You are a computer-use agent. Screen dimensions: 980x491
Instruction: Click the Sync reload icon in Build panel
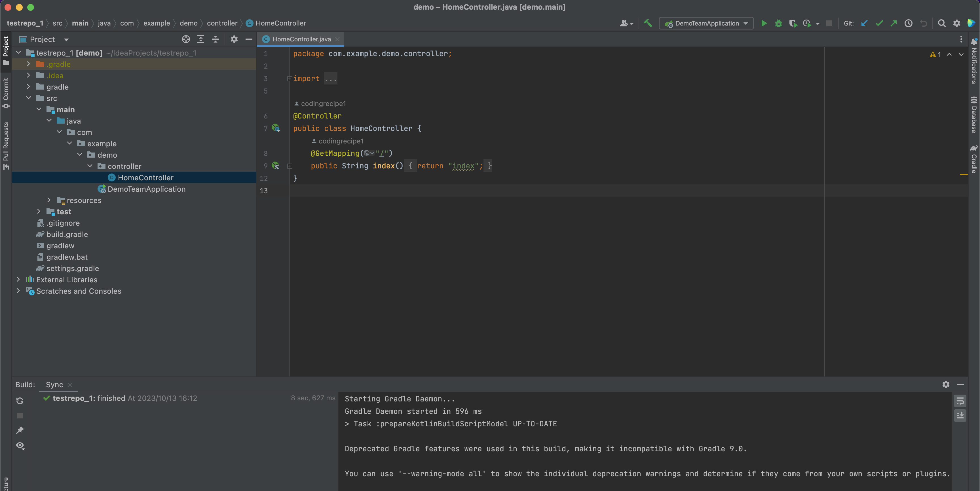[x=20, y=401]
